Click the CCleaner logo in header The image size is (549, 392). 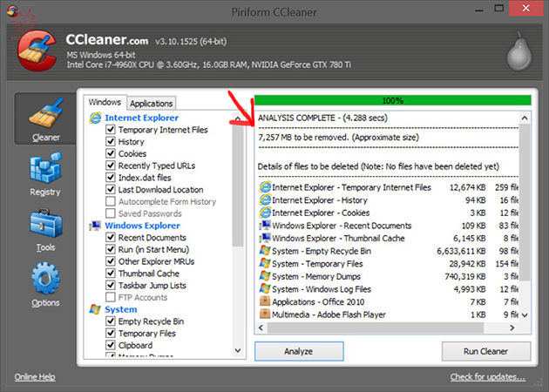tap(37, 51)
